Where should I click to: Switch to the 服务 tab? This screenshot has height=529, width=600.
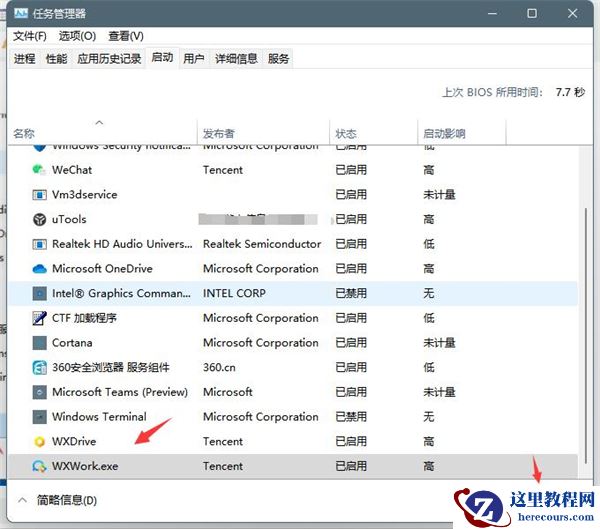[x=278, y=59]
